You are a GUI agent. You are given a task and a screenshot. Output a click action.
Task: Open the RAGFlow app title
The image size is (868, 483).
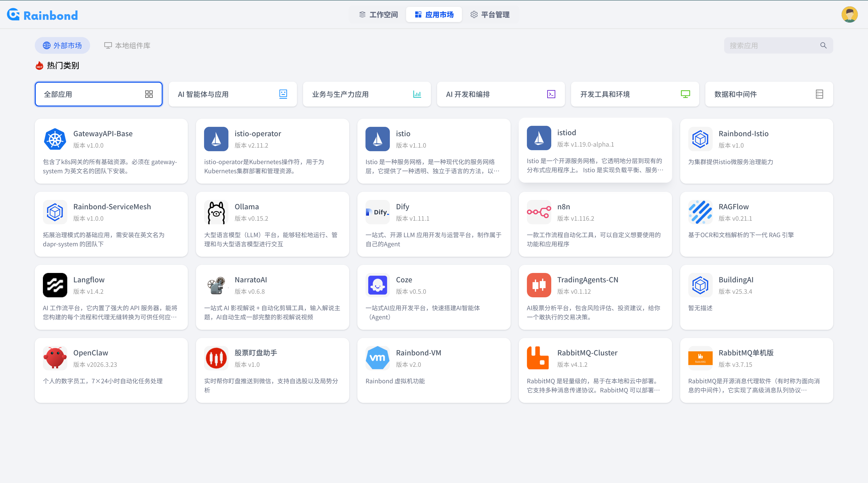tap(733, 207)
